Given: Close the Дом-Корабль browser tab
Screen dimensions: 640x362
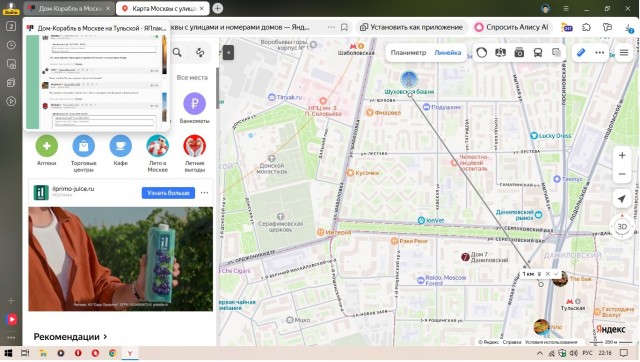Looking at the screenshot, I should coord(108,8).
